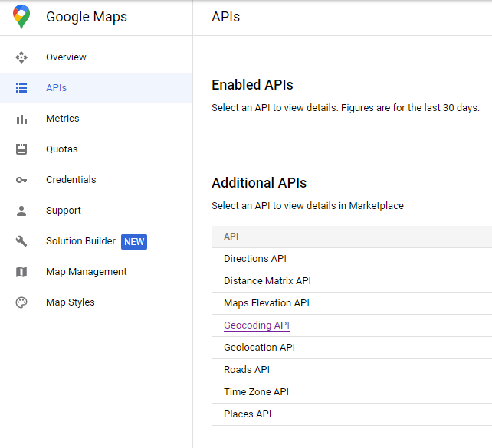
Task: Open Map Styles from the sidebar
Action: [x=96, y=302]
